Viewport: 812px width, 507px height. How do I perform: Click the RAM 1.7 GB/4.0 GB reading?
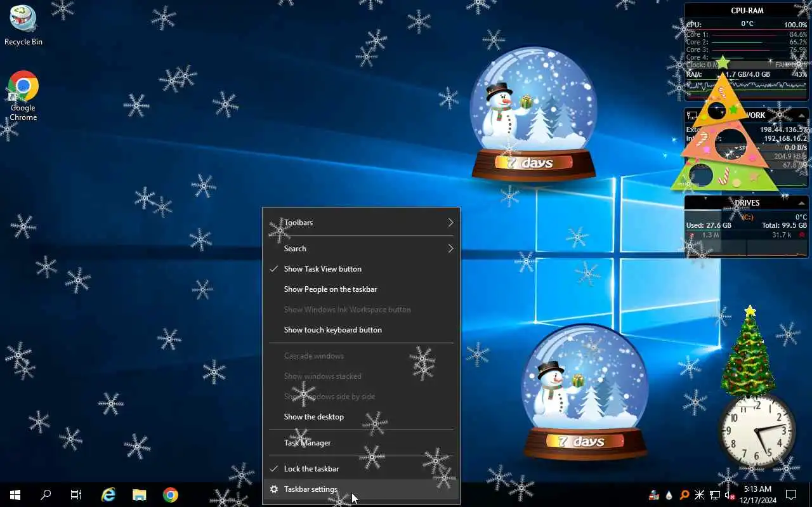click(x=748, y=74)
